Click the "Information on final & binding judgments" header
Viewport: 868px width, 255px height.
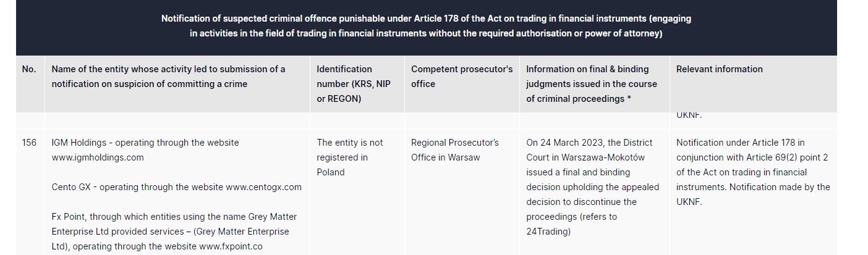tap(591, 84)
